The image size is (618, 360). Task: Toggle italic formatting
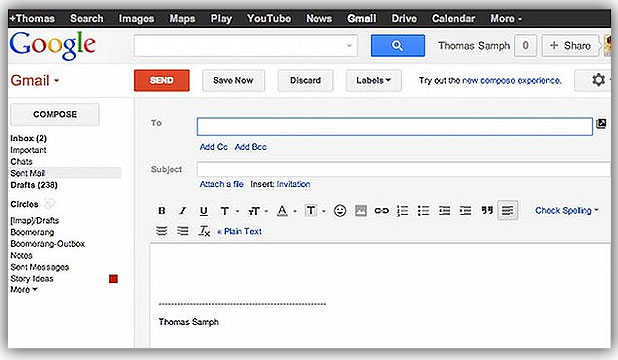pyautogui.click(x=182, y=211)
